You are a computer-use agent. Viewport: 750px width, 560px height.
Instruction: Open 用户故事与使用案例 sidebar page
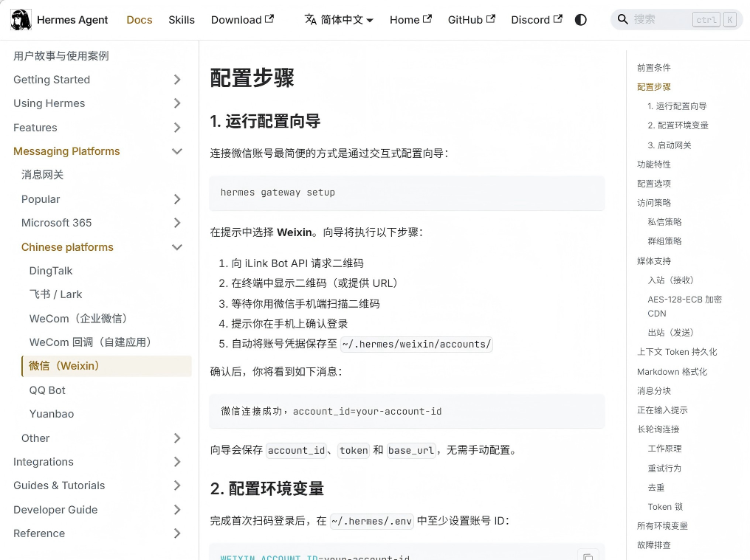pyautogui.click(x=61, y=56)
